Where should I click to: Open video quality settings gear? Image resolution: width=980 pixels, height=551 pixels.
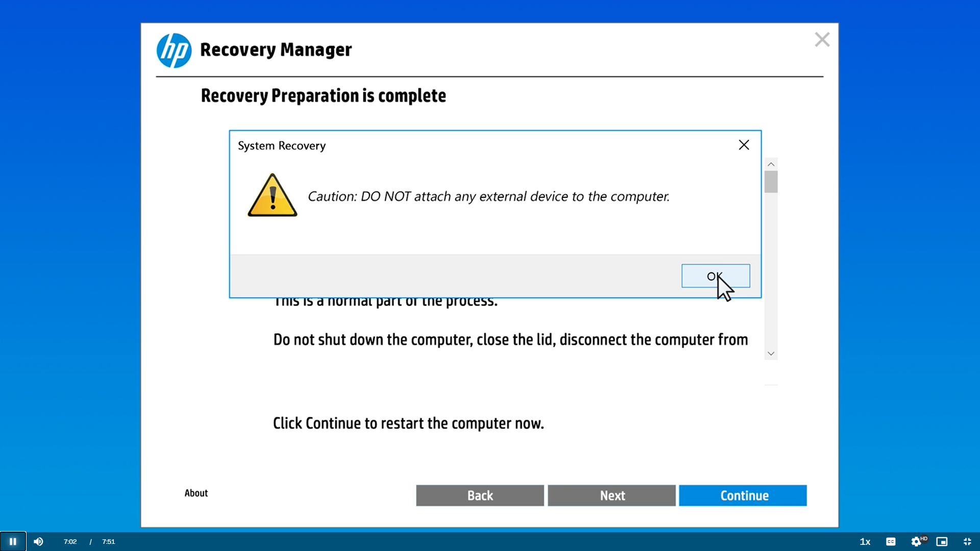tap(916, 541)
